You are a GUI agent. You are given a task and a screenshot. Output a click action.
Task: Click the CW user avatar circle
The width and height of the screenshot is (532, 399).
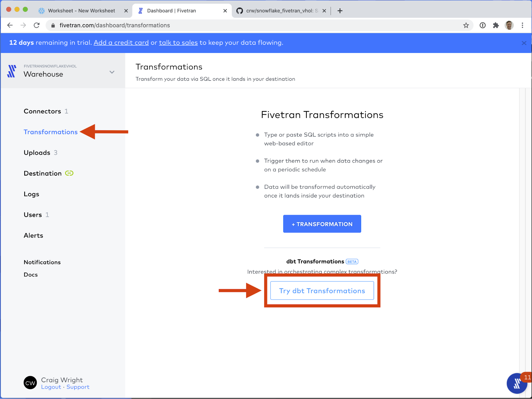30,383
